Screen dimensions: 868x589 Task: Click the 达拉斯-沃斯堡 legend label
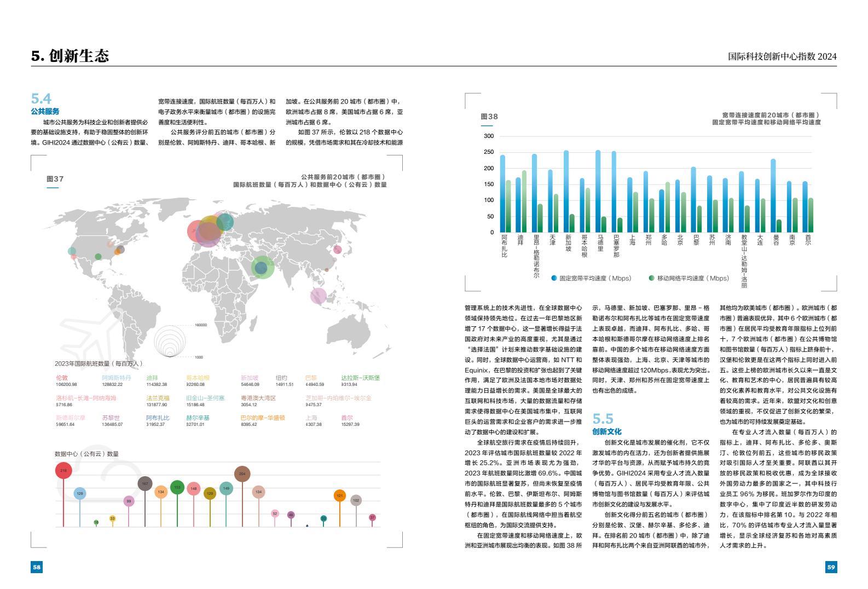point(360,378)
